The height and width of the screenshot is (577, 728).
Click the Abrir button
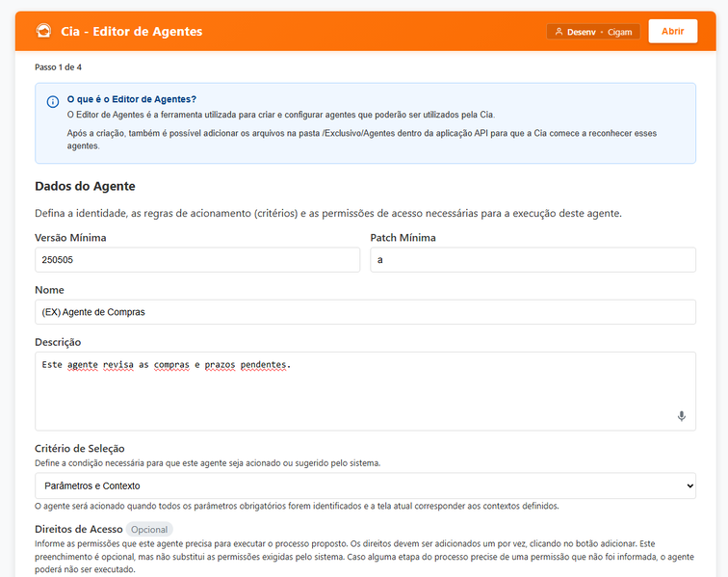(x=673, y=31)
